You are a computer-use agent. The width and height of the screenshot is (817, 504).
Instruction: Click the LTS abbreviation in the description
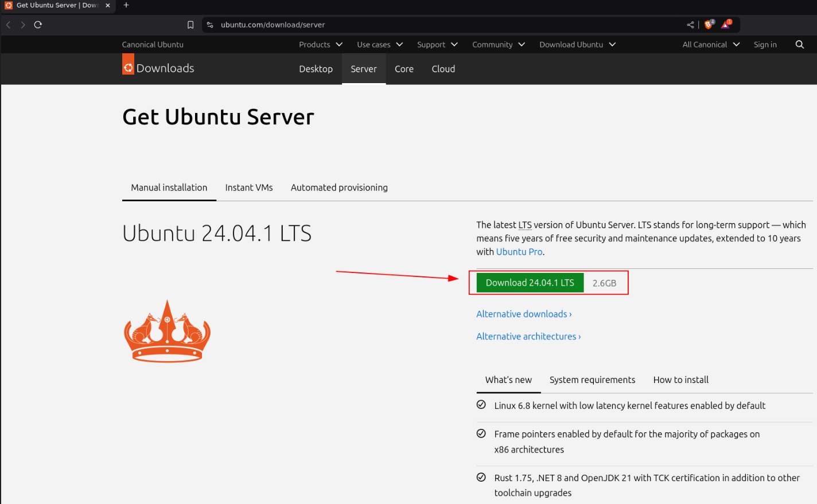point(525,225)
